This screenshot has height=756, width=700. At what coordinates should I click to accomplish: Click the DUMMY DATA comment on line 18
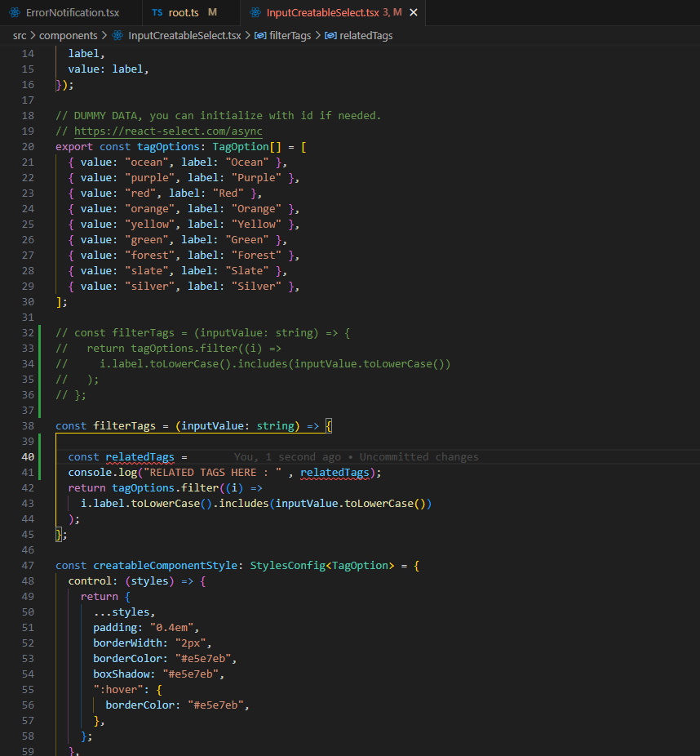(x=218, y=116)
